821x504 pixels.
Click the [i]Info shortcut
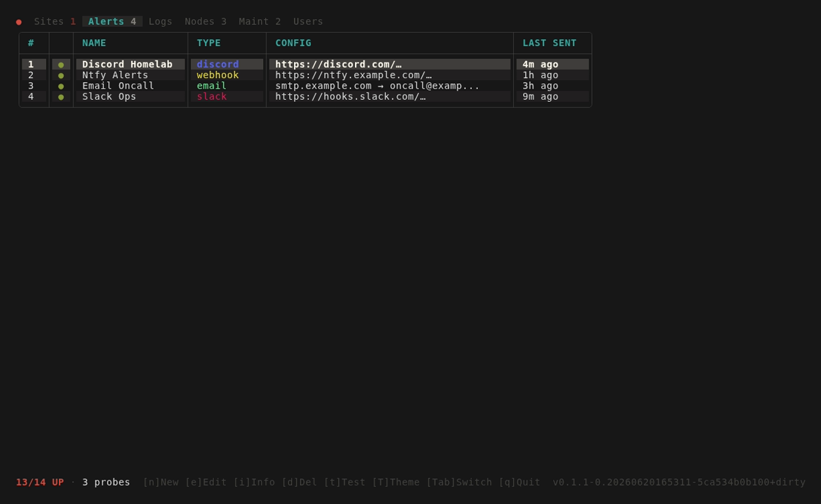point(254,482)
